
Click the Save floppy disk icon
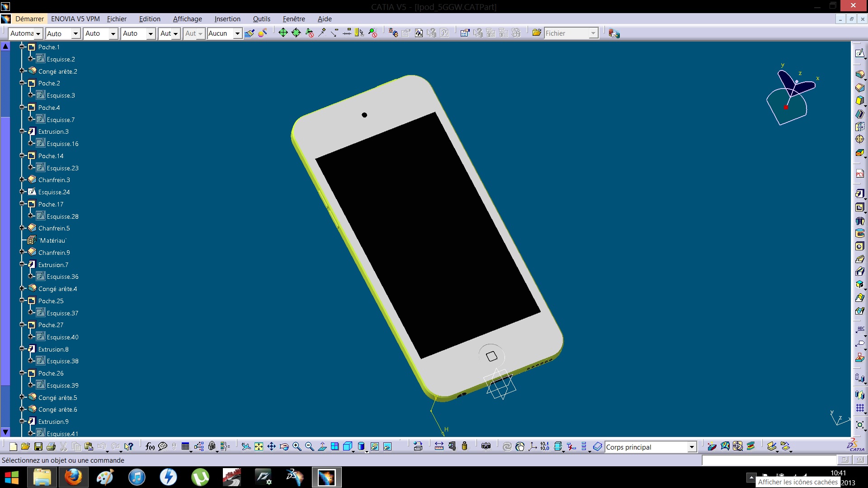pos(38,447)
